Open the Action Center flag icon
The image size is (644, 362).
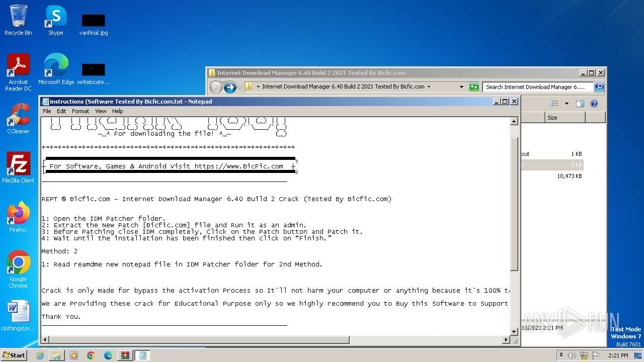tap(596, 355)
